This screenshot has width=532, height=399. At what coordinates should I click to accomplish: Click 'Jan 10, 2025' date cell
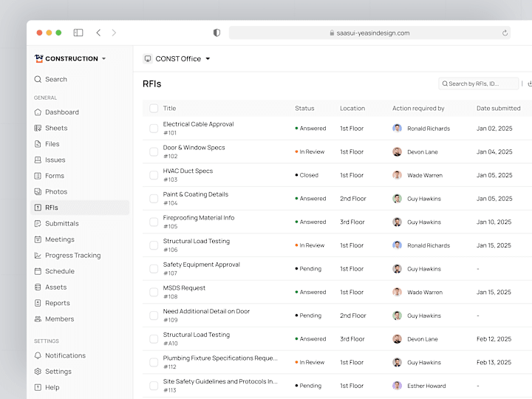pyautogui.click(x=494, y=222)
